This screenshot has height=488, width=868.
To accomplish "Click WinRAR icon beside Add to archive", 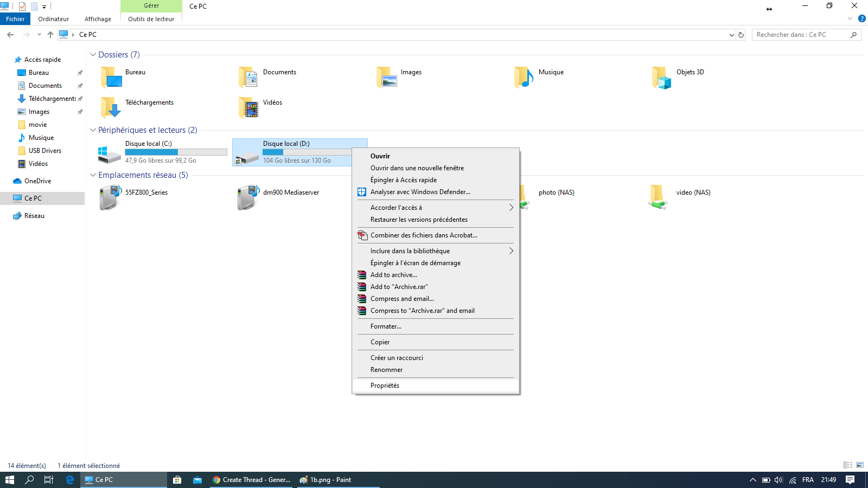I will click(362, 275).
